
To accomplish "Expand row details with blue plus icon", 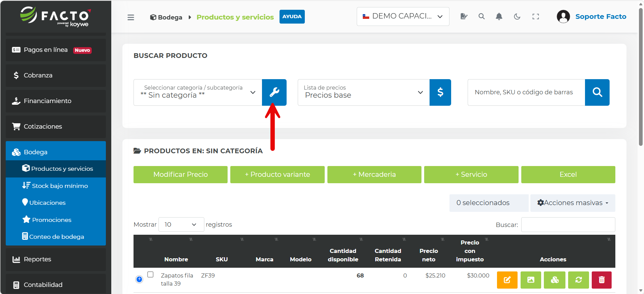I will coord(139,279).
